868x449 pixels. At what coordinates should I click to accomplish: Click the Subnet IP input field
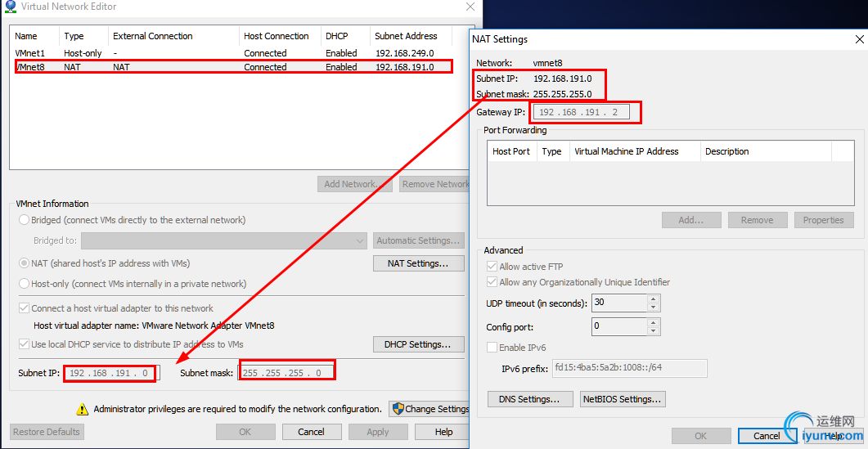[112, 373]
